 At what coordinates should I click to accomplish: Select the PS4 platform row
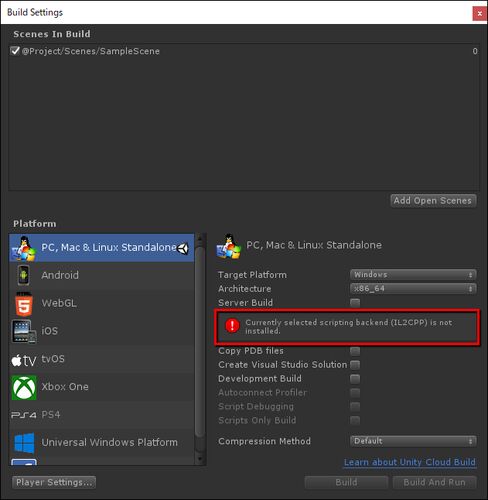pyautogui.click(x=102, y=415)
